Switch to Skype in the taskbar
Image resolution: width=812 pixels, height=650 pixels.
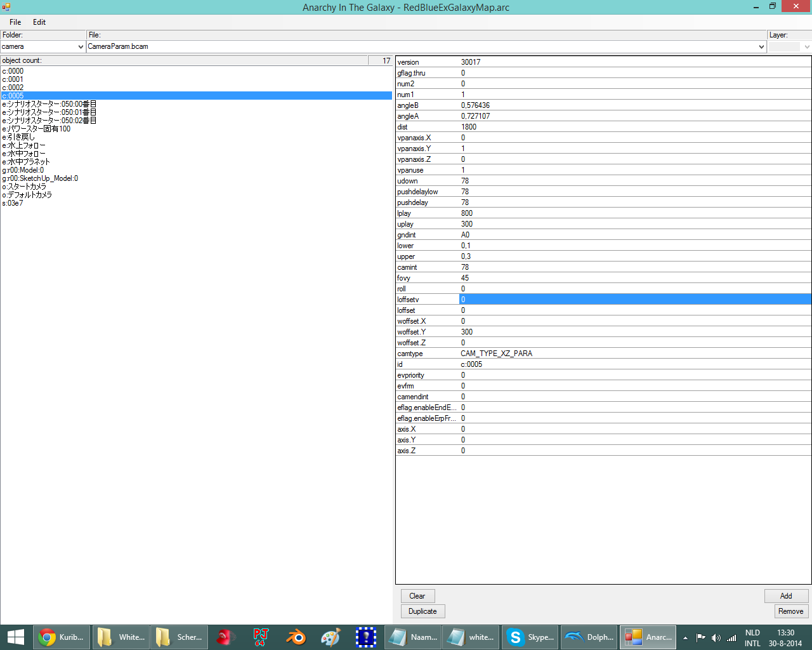coord(530,637)
